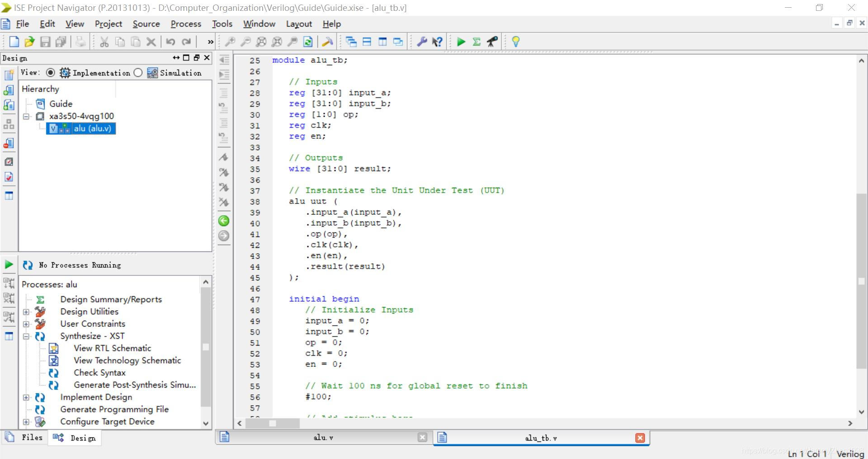Click the Undo arrow icon
The width and height of the screenshot is (868, 459).
(170, 42)
